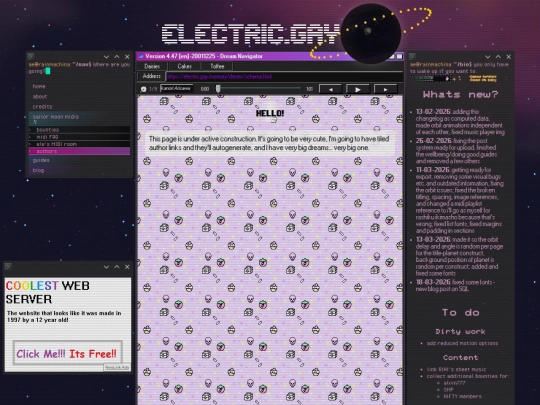
Task: Collapse the nav window with the down chevron
Action: (x=106, y=57)
